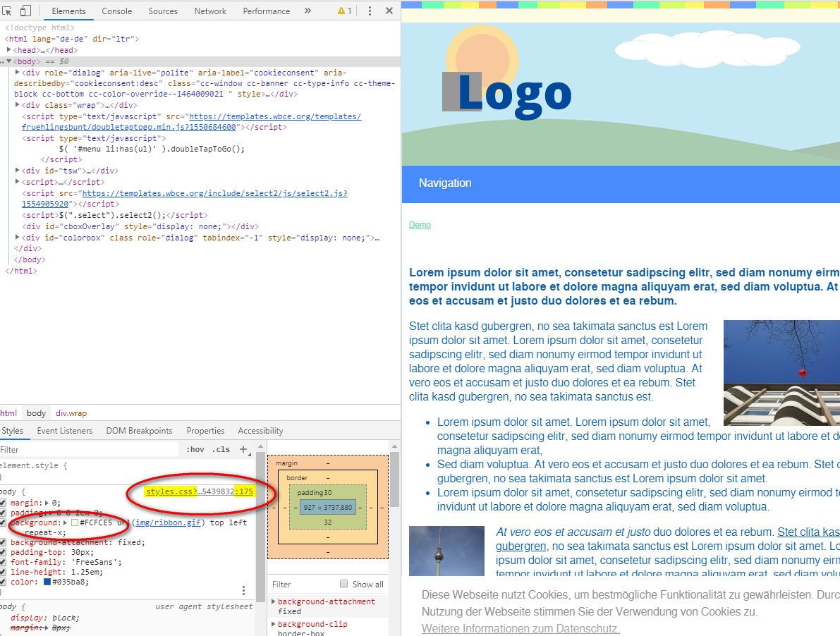The height and width of the screenshot is (636, 840).
Task: Disable the color property checkbox
Action: point(3,582)
